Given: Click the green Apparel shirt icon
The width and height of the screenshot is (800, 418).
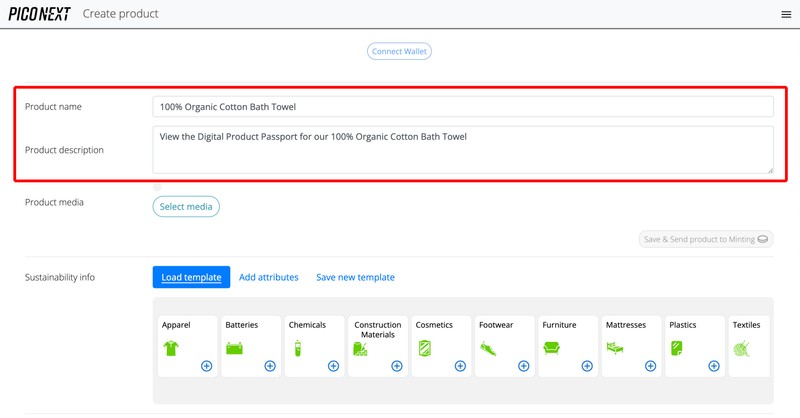Looking at the screenshot, I should pos(171,348).
